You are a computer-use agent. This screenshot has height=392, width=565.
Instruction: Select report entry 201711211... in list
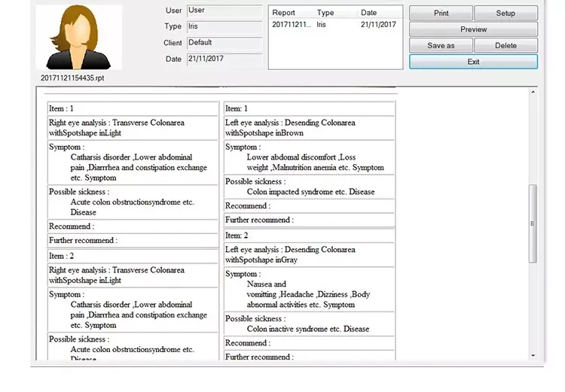tap(291, 25)
